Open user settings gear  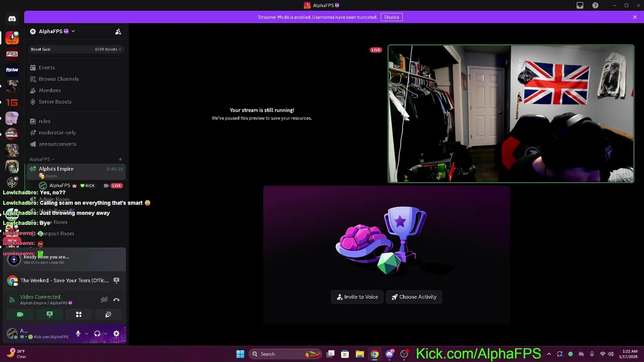point(116,334)
